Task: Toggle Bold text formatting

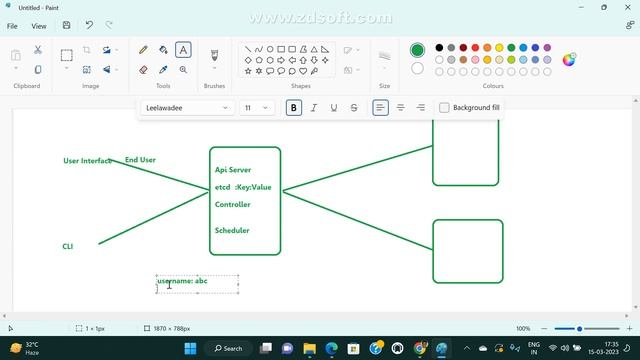Action: pyautogui.click(x=293, y=108)
